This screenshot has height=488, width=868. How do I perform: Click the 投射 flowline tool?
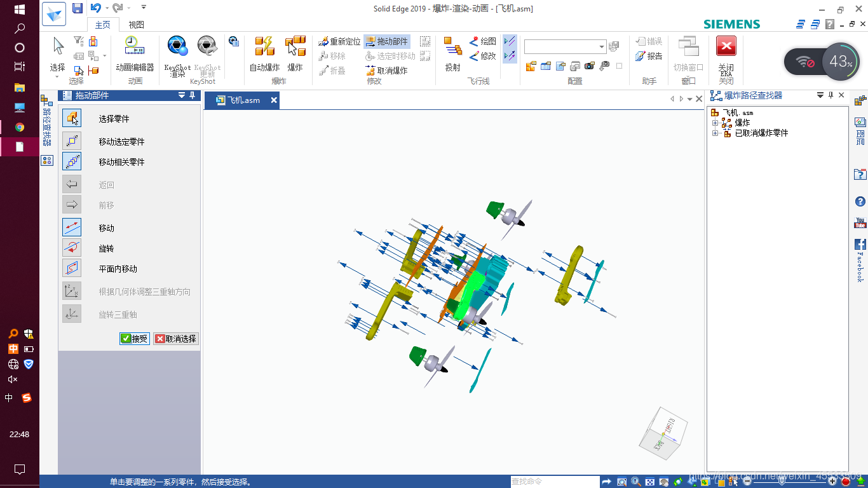click(453, 53)
